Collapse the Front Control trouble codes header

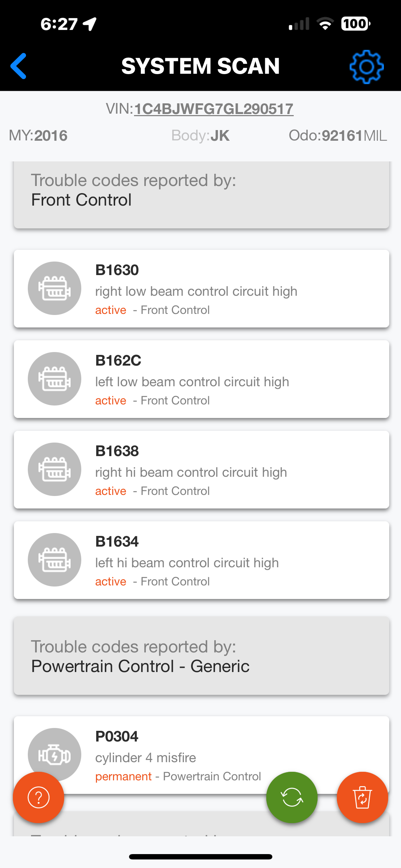(201, 195)
